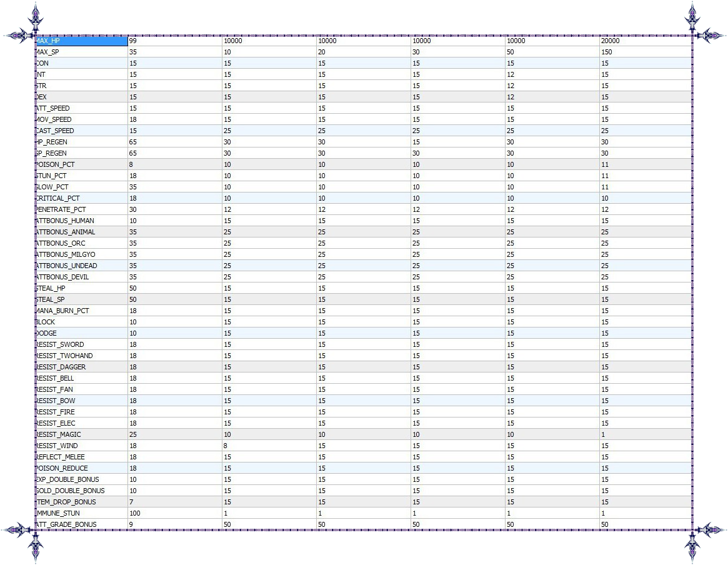Click the POISON_PCT row label
This screenshot has width=728, height=565.
[x=55, y=164]
